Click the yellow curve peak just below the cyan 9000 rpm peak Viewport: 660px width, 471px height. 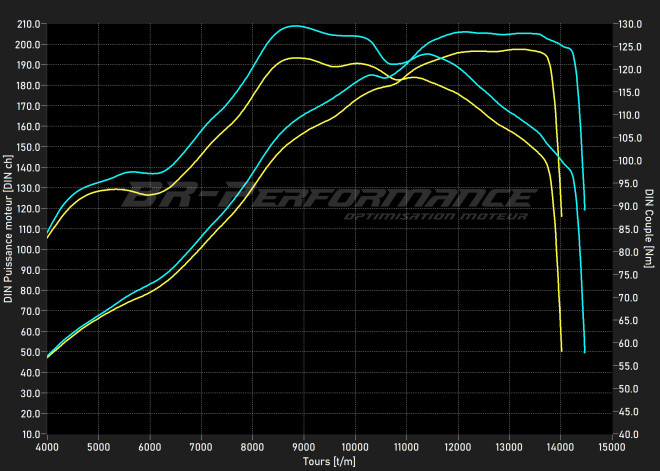(294, 58)
